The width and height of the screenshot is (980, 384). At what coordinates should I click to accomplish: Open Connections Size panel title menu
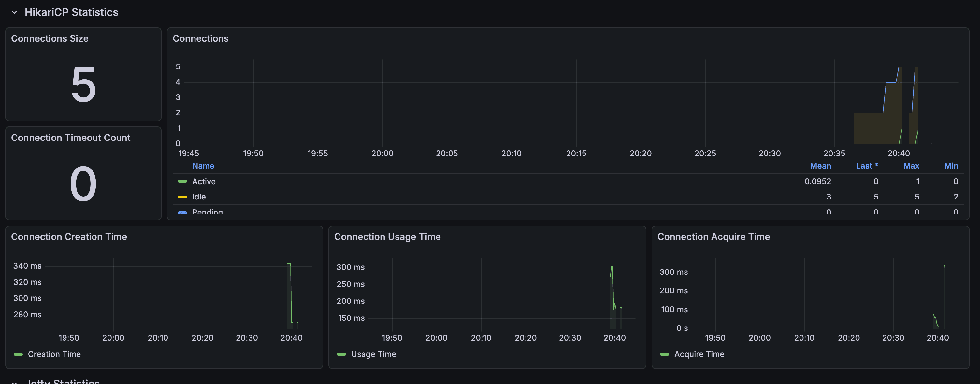(50, 39)
